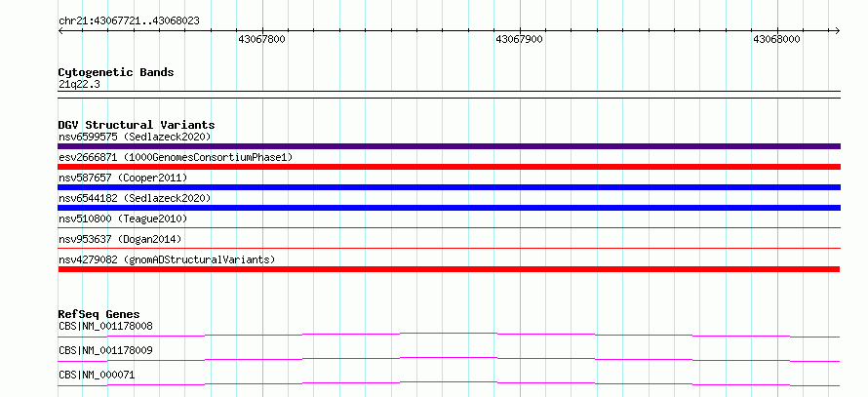Screen dimensions: 868x397
Task: Click the left arrowhead of the ruler
Action: [x=60, y=30]
